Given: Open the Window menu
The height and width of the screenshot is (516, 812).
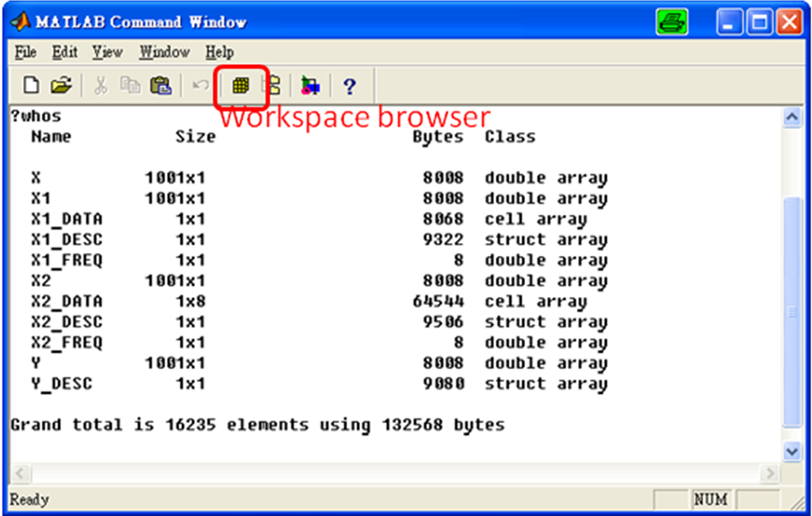Looking at the screenshot, I should [164, 52].
